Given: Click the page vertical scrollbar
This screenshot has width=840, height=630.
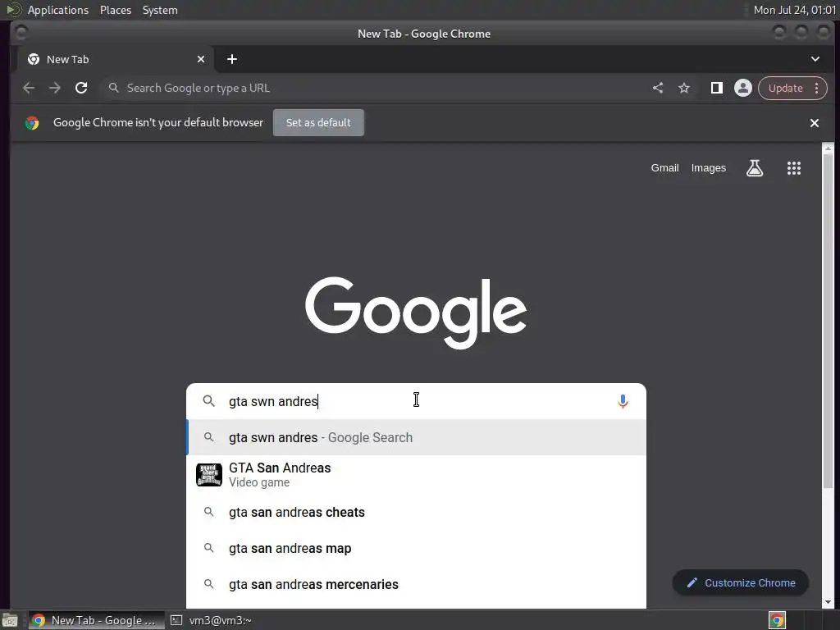Looking at the screenshot, I should [828, 322].
